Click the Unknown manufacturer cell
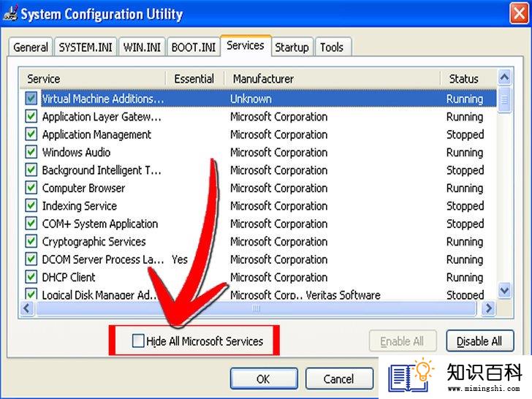The height and width of the screenshot is (399, 532). click(x=251, y=99)
